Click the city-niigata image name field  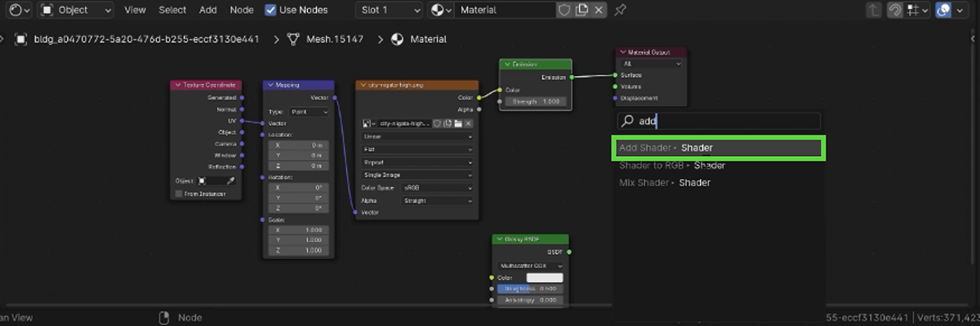404,123
